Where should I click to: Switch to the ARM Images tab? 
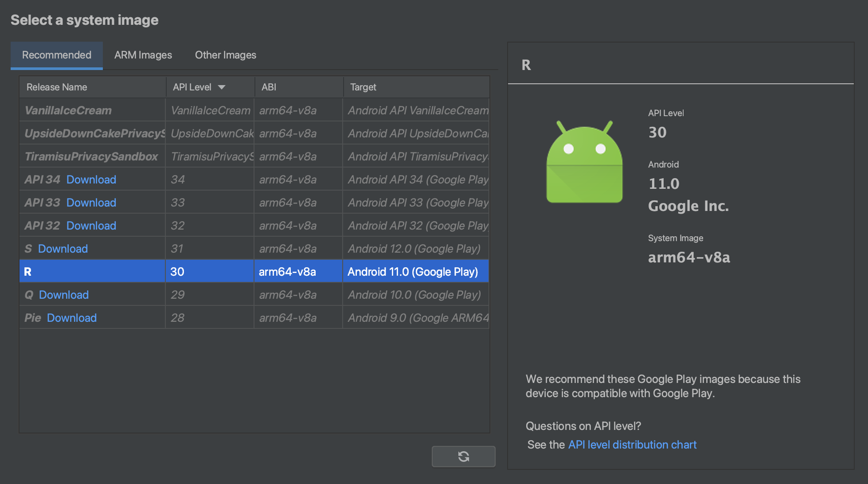click(x=143, y=55)
